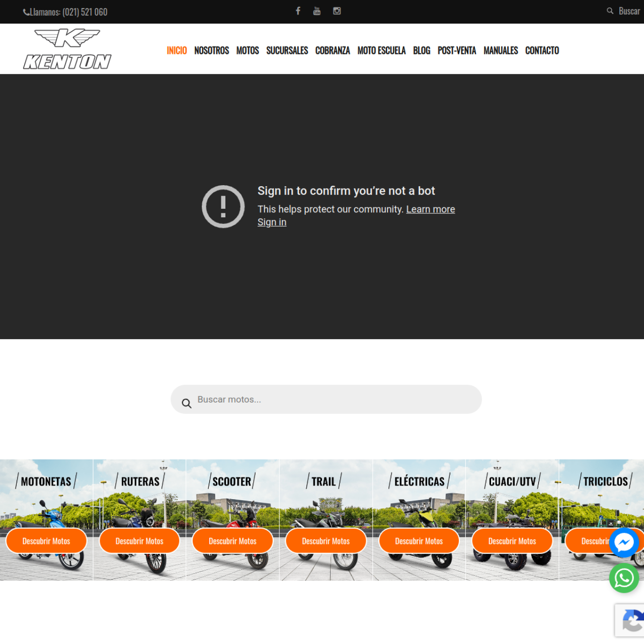Open the COBRANZA menu item
This screenshot has width=644, height=644.
[333, 50]
